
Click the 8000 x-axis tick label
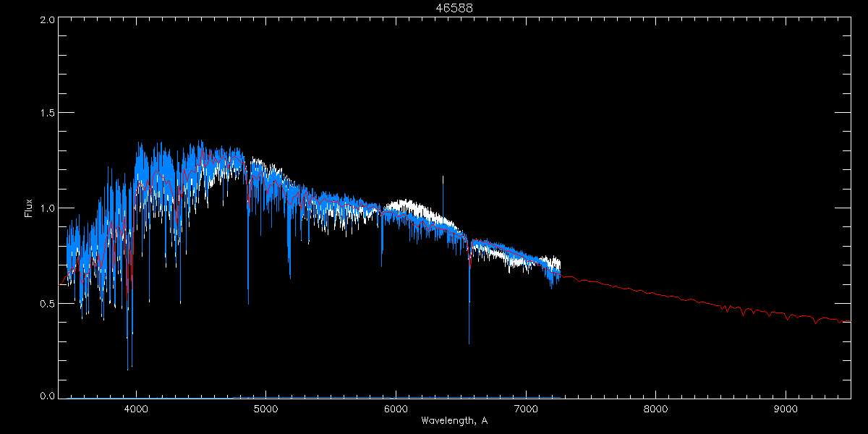tap(656, 408)
